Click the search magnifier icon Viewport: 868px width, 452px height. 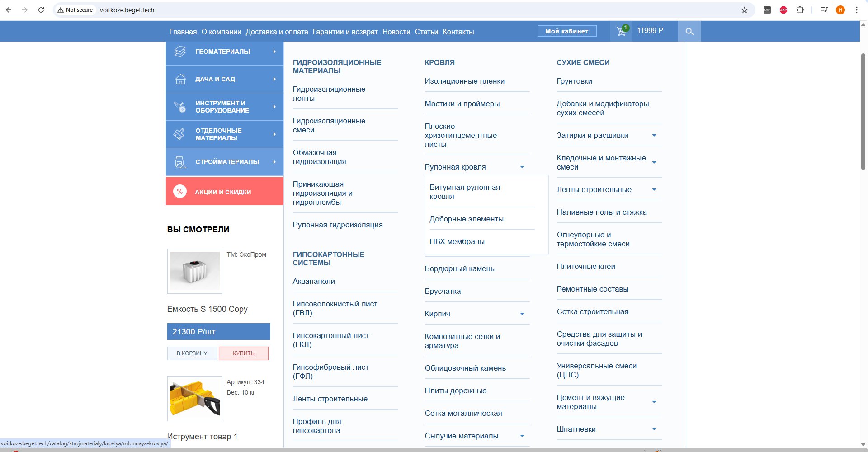click(689, 31)
